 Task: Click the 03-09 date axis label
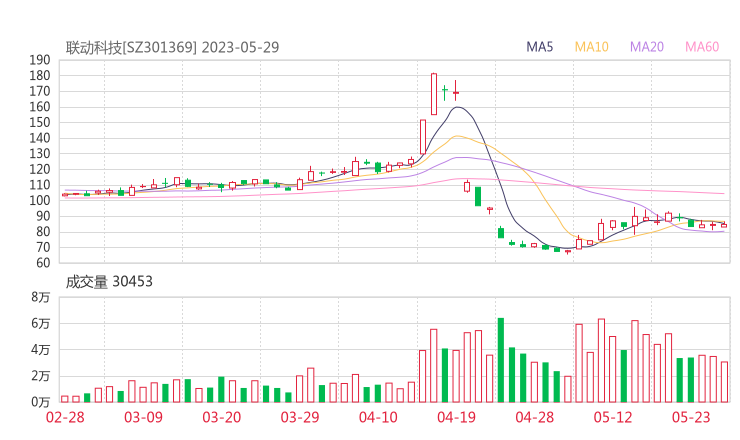[143, 417]
